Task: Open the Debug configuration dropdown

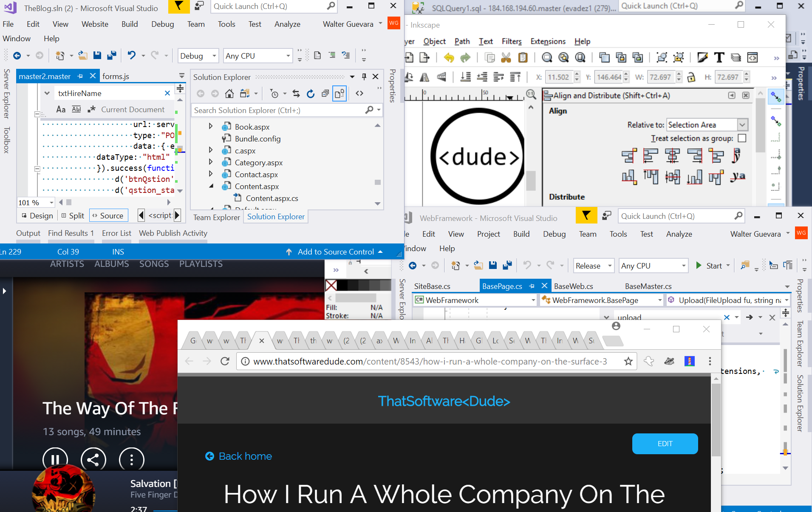Action: tap(198, 56)
